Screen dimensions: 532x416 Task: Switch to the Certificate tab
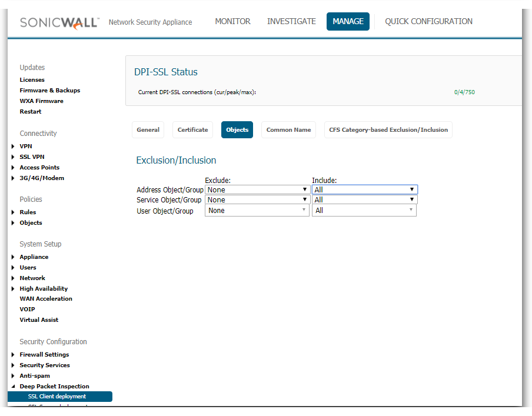192,129
